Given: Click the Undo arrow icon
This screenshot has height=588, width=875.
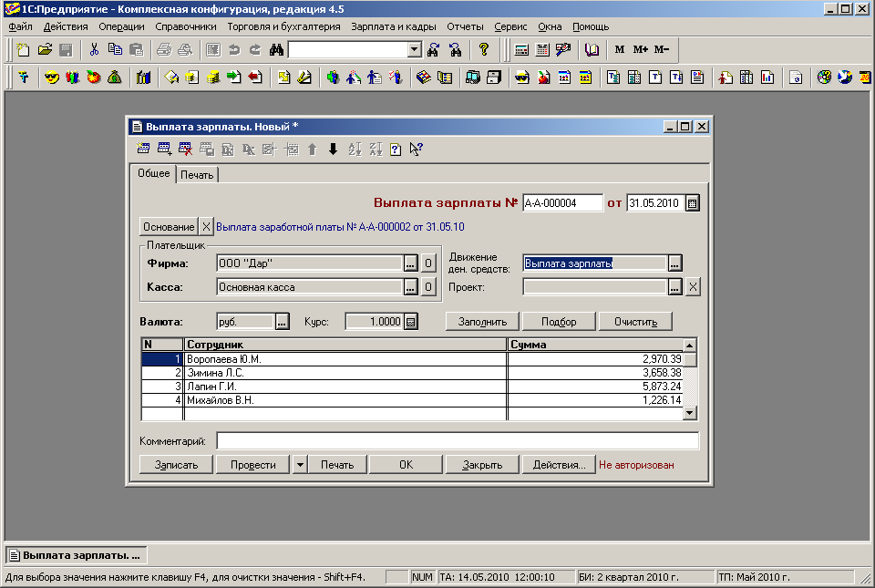Looking at the screenshot, I should pos(234,49).
